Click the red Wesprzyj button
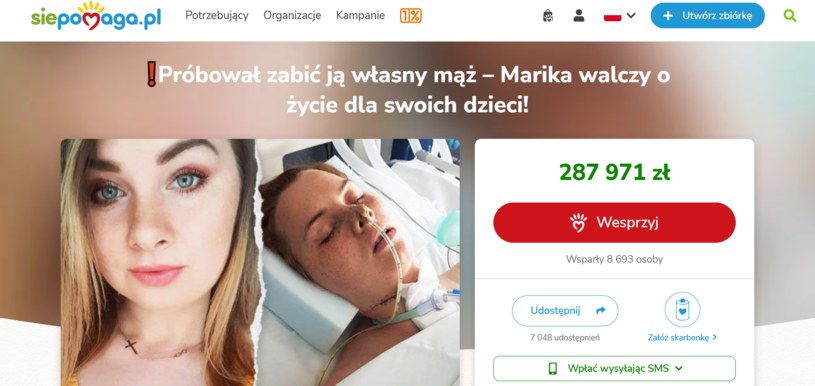815x386 pixels. pos(614,222)
